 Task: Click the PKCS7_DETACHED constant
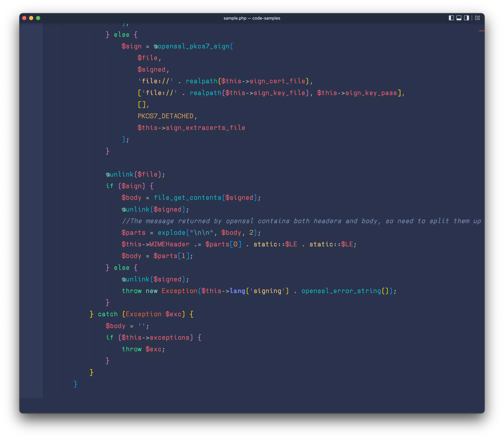point(165,116)
